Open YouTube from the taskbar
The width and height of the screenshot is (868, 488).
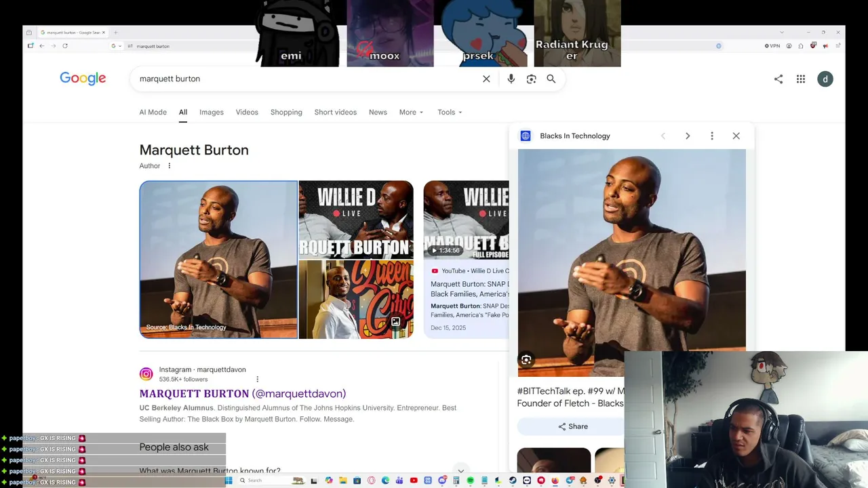point(414,481)
